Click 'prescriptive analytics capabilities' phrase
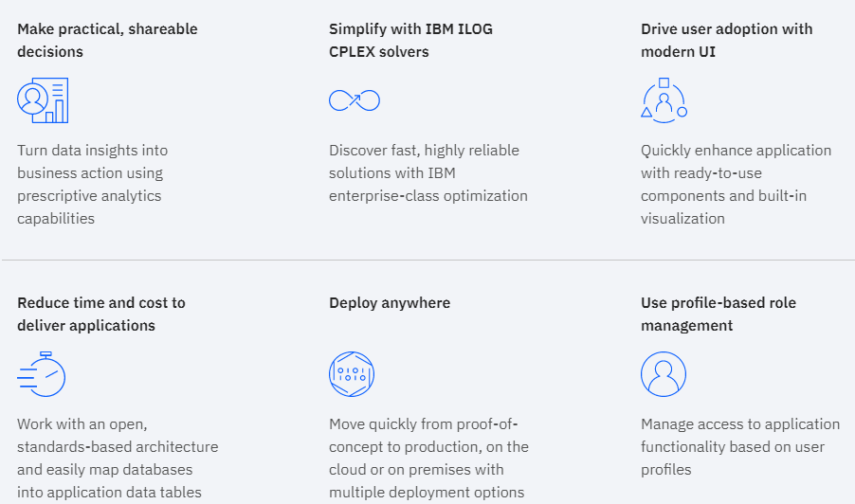 (x=89, y=207)
